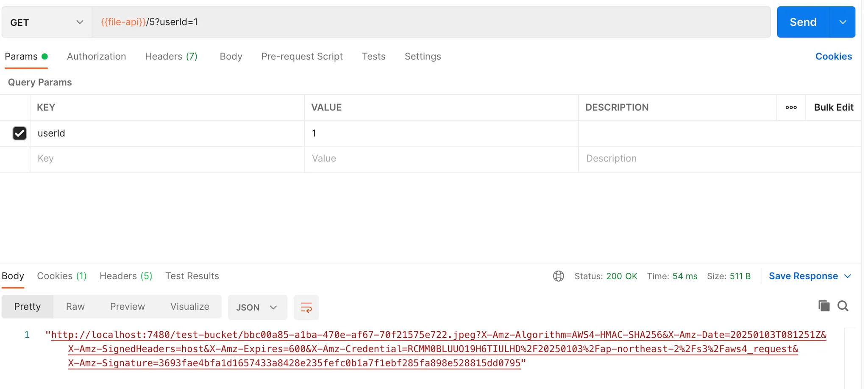
Task: Open the presigned localhost URL link
Action: coord(439,349)
